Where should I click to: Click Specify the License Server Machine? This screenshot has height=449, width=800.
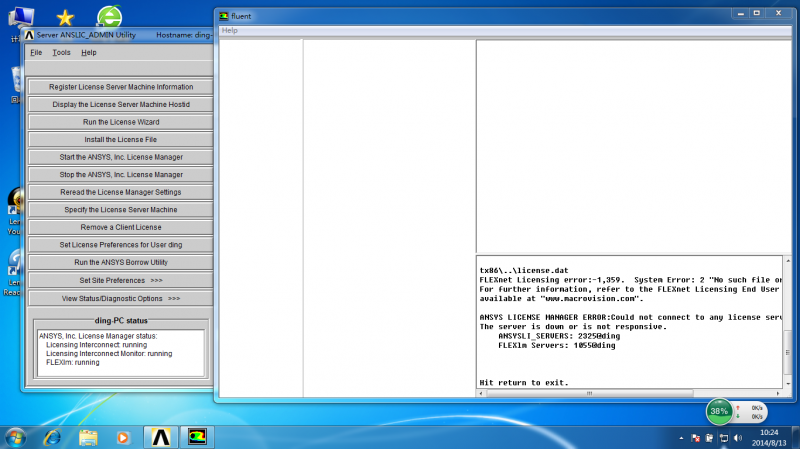click(x=121, y=210)
